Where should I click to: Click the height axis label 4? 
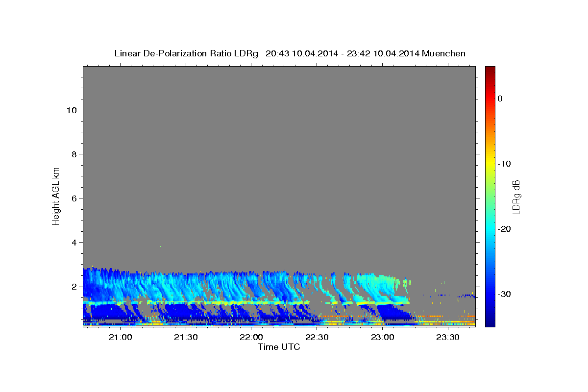pos(74,243)
